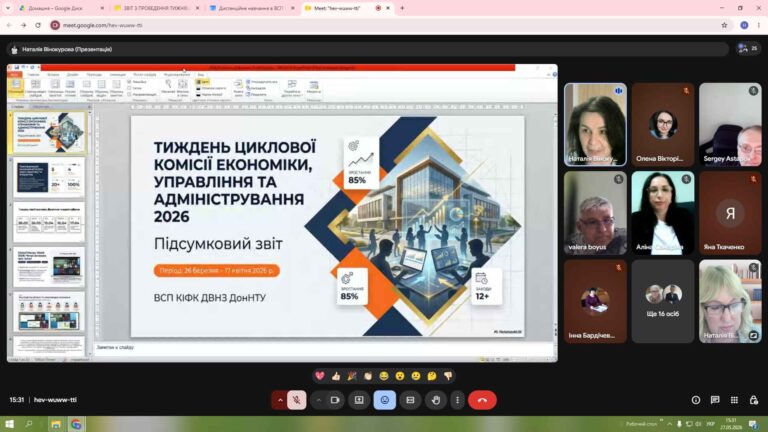Image resolution: width=768 pixels, height=432 pixels.
Task: Toggle the Линейка checkbox in PowerPoint
Action: point(137,82)
